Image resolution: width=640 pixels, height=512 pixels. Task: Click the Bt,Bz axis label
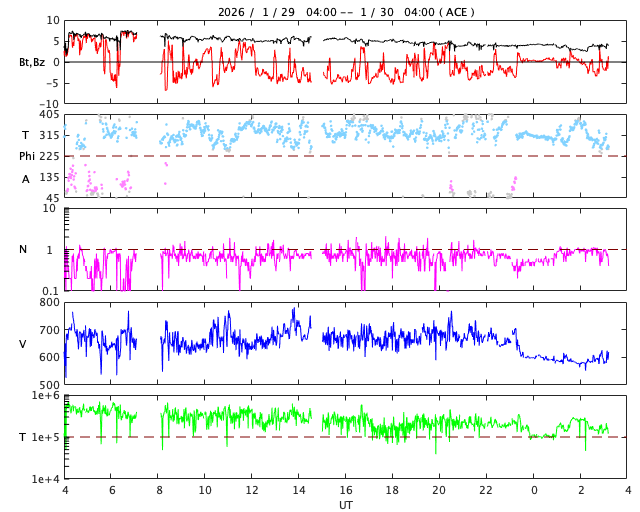pos(31,62)
